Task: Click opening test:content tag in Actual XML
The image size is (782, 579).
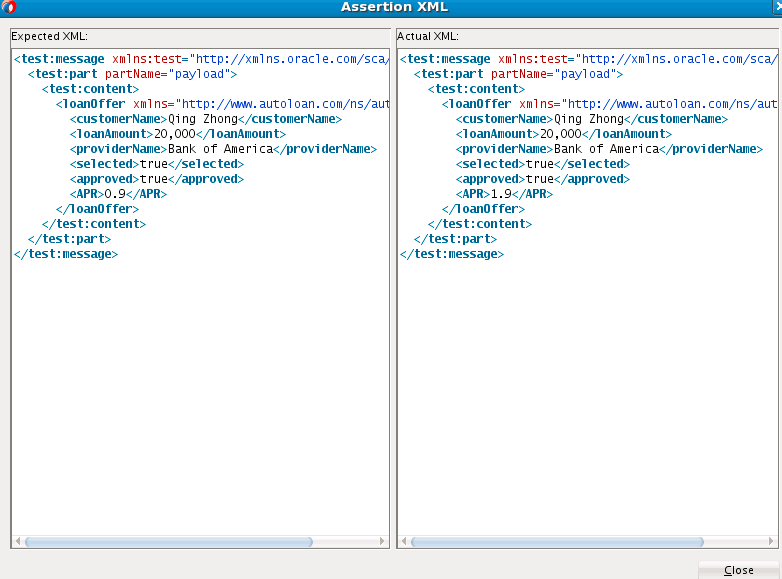Action: [x=476, y=89]
